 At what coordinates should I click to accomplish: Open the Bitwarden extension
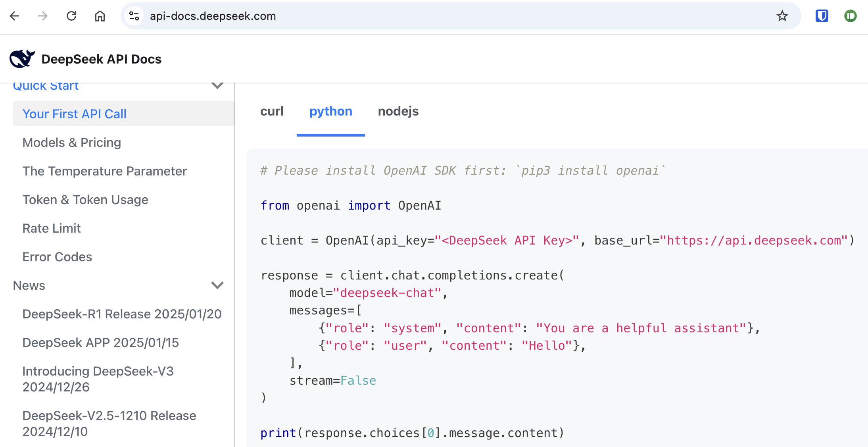pyautogui.click(x=822, y=16)
